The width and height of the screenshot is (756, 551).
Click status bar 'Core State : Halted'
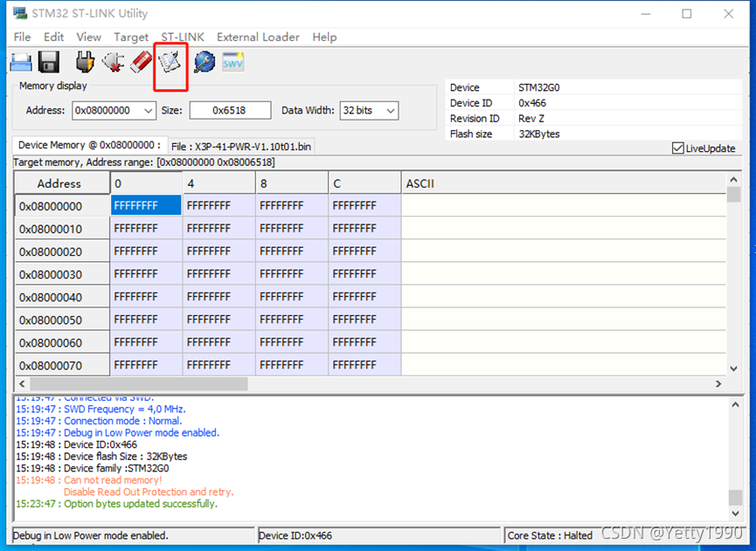550,535
